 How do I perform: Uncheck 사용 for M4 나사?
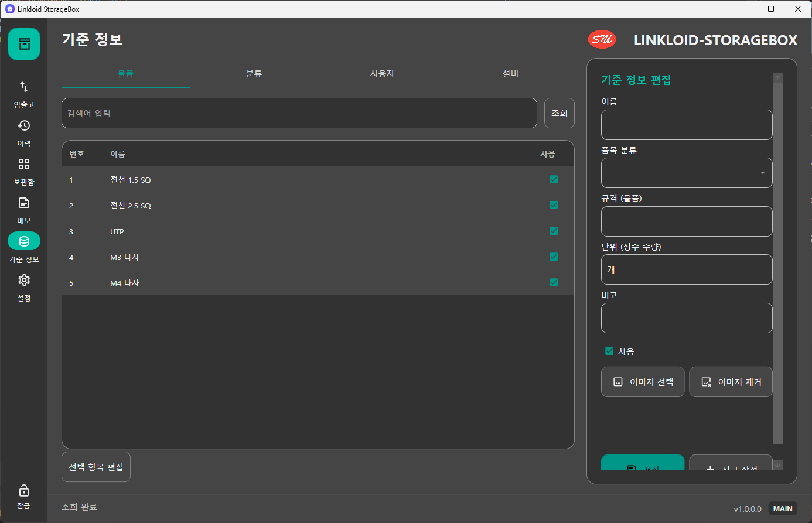[x=554, y=283]
